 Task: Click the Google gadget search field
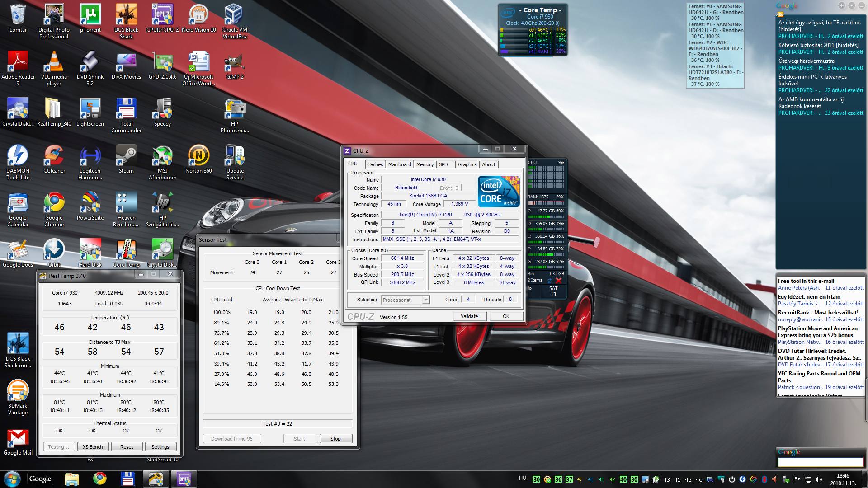point(821,462)
